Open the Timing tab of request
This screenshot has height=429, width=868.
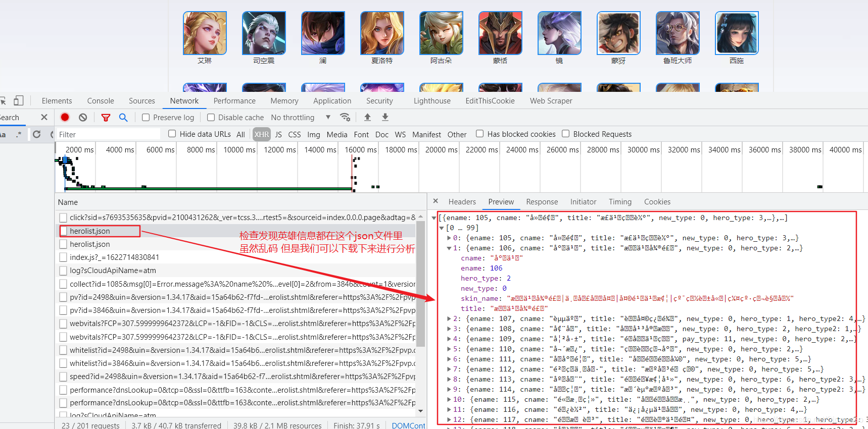coord(620,202)
